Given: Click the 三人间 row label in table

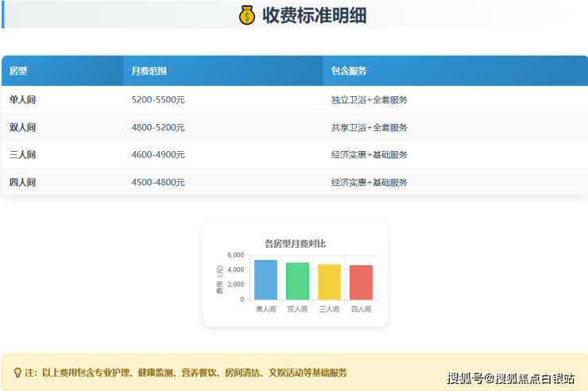Looking at the screenshot, I should [x=22, y=155].
